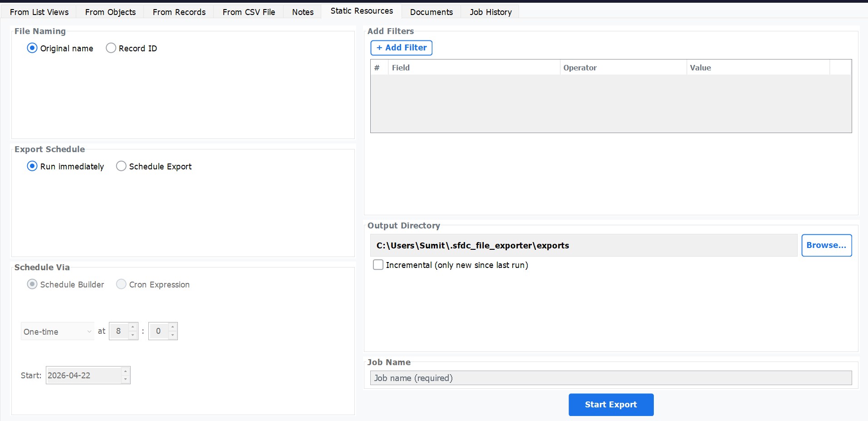This screenshot has height=421, width=868.
Task: Switch to the Documents tab
Action: (431, 12)
